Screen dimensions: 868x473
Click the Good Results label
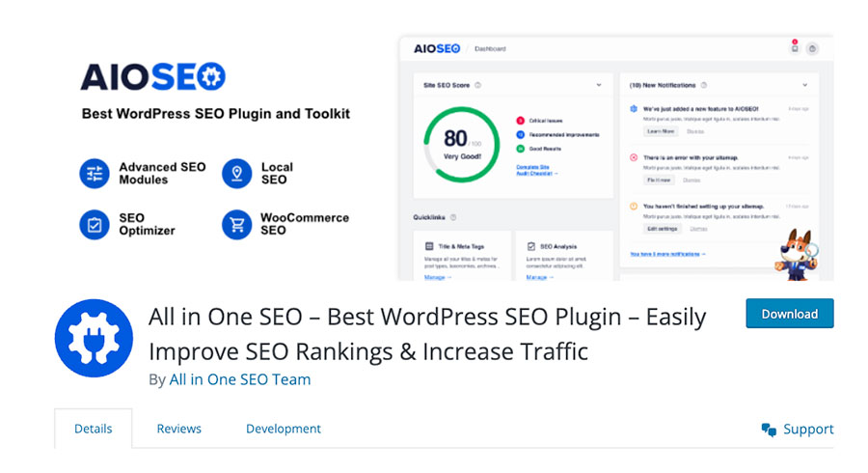[x=545, y=149]
